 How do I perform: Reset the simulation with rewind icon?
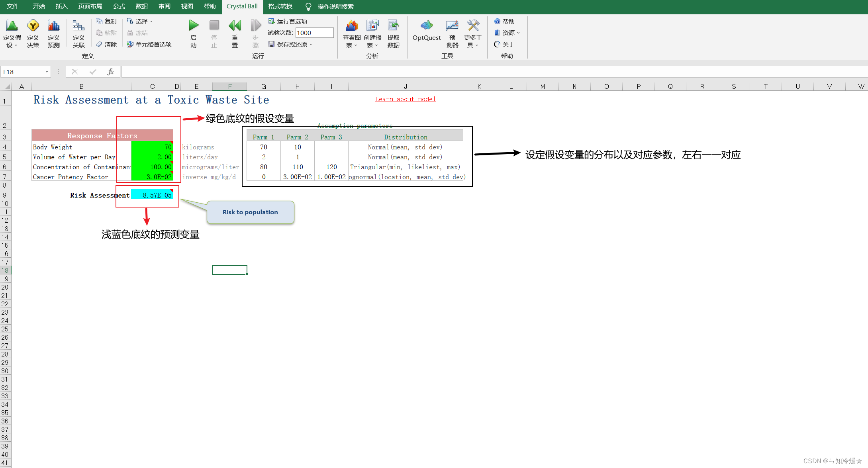pyautogui.click(x=235, y=26)
